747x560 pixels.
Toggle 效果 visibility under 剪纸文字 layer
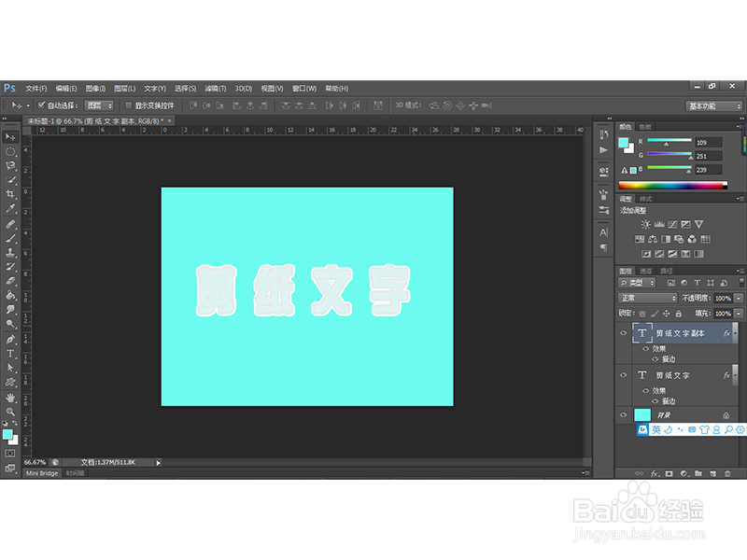(x=646, y=390)
